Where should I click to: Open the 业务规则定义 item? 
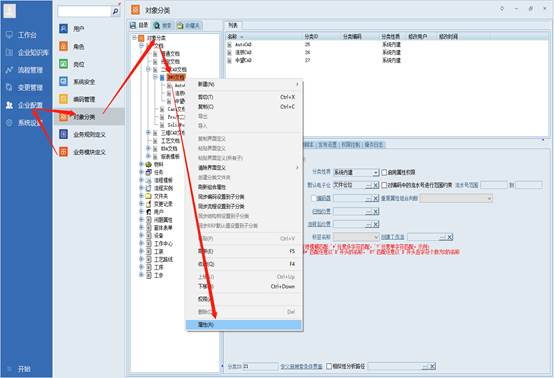(89, 135)
